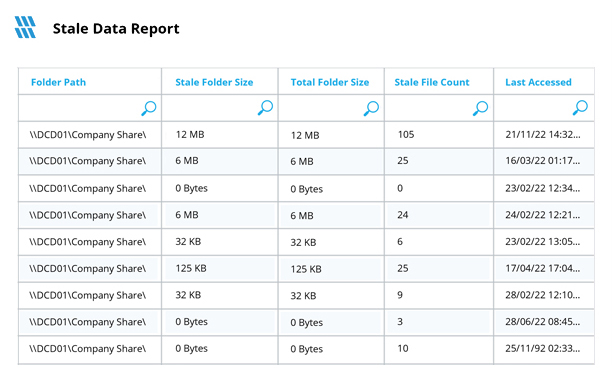Select last accessed 23/02/22 12:34
612x382 pixels.
[x=543, y=188]
